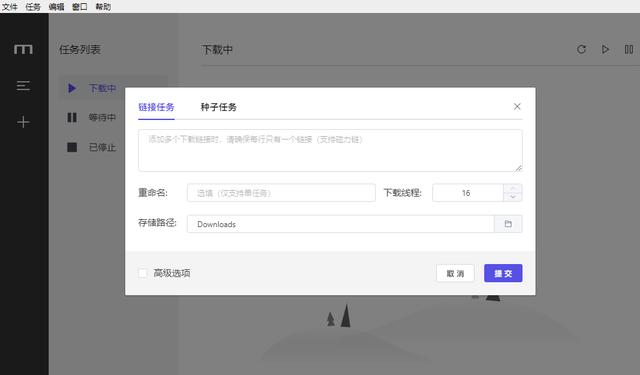
Task: Click the 下载中 page title
Action: [217, 50]
